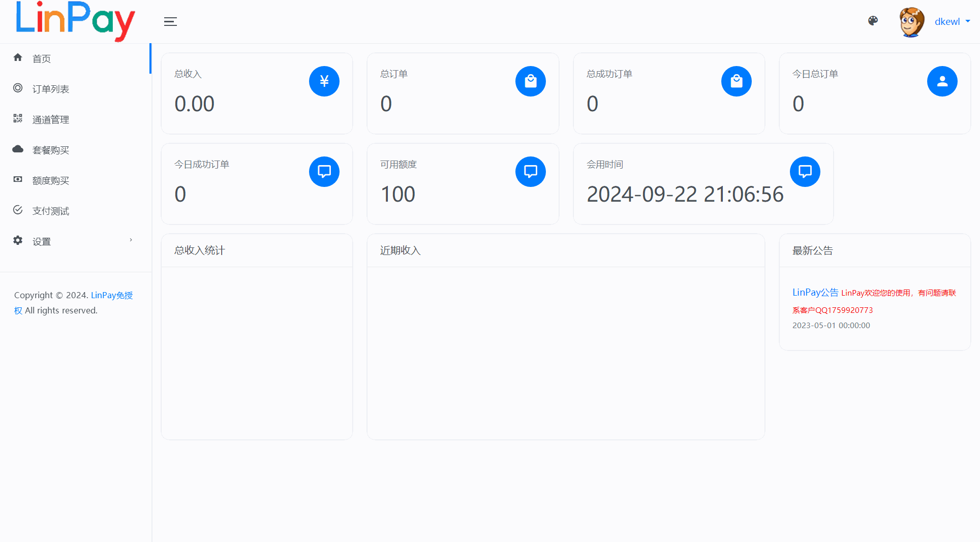This screenshot has width=980, height=542.
Task: Open the theme palette icon
Action: point(873,21)
